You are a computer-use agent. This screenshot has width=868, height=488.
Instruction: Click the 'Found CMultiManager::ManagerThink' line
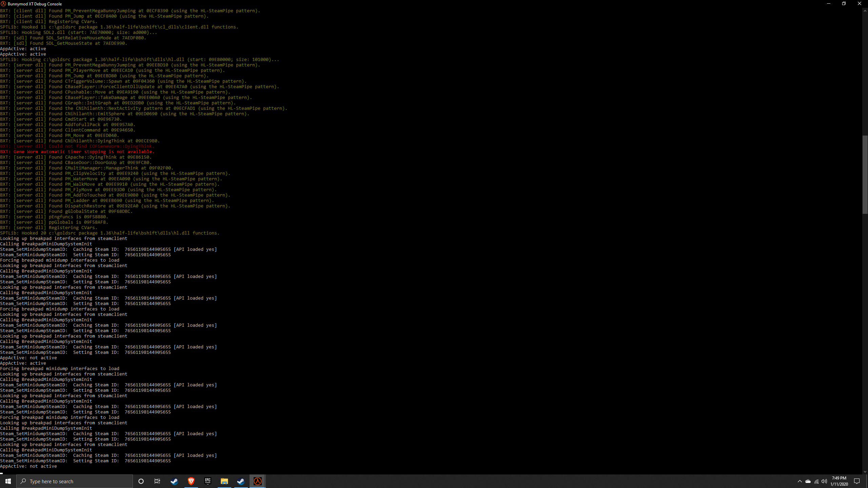coord(87,168)
